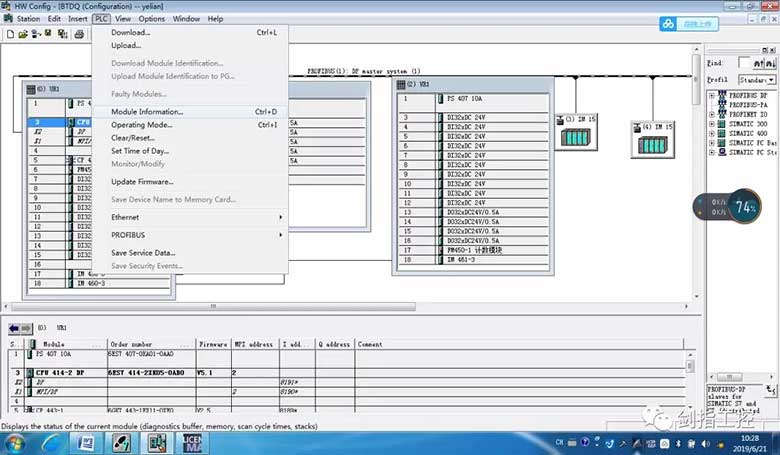Select FM450-1 module in slot 17 of rack (2)
Image resolution: width=780 pixels, height=455 pixels.
[474, 250]
